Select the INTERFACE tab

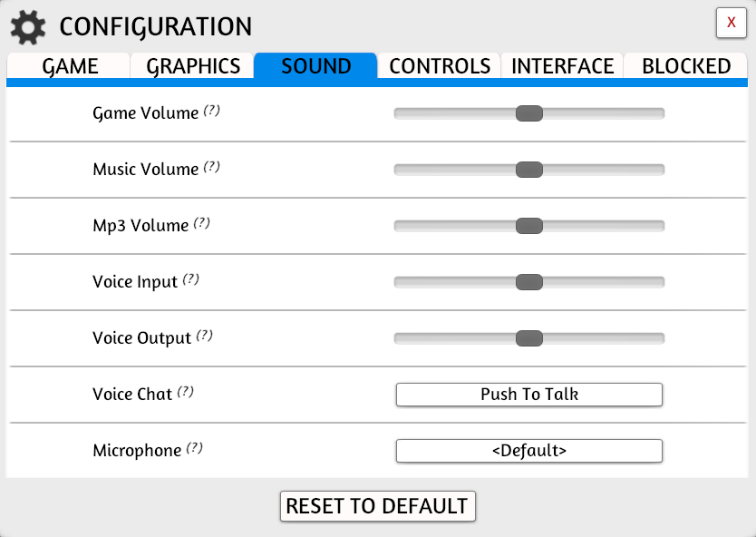[x=562, y=65]
